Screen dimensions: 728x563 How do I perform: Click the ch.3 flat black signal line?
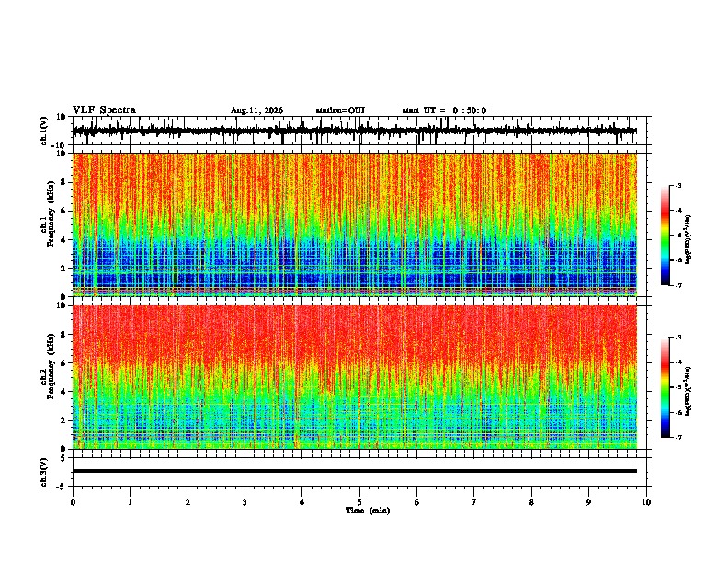point(354,471)
